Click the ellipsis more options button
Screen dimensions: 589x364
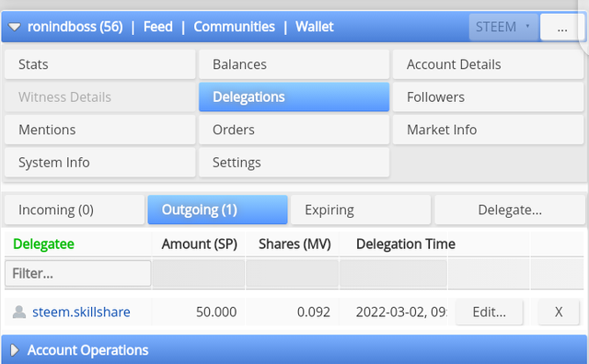[562, 27]
